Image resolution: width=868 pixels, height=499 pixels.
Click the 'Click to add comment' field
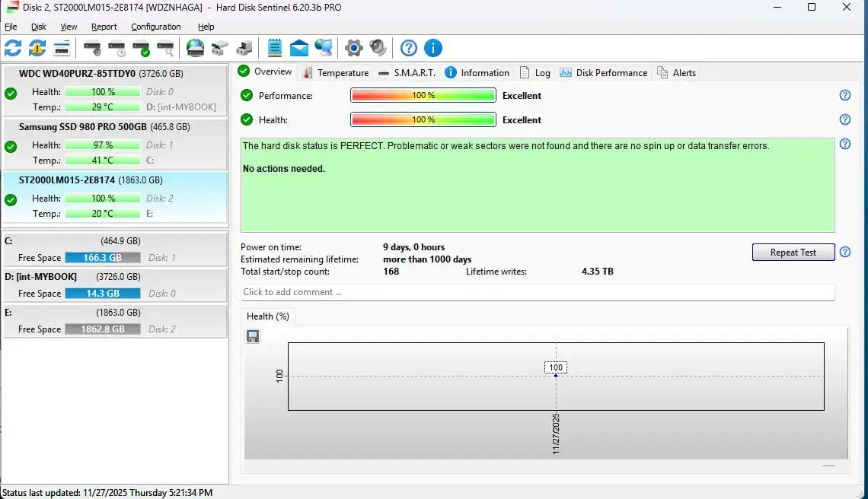pos(537,292)
